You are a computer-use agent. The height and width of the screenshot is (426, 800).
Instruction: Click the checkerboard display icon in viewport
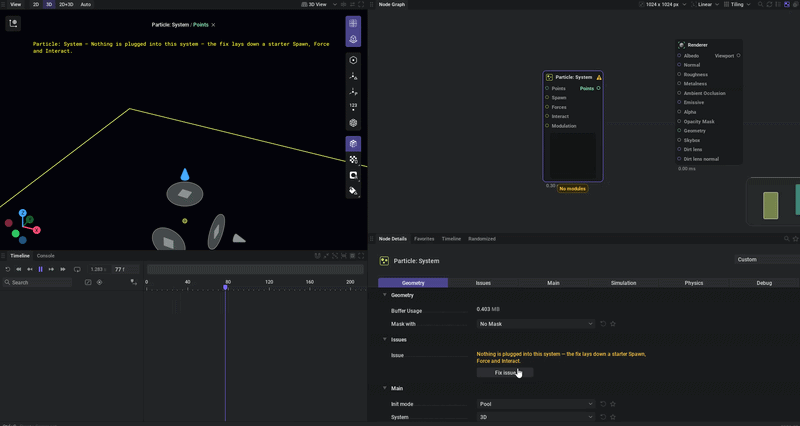click(353, 160)
